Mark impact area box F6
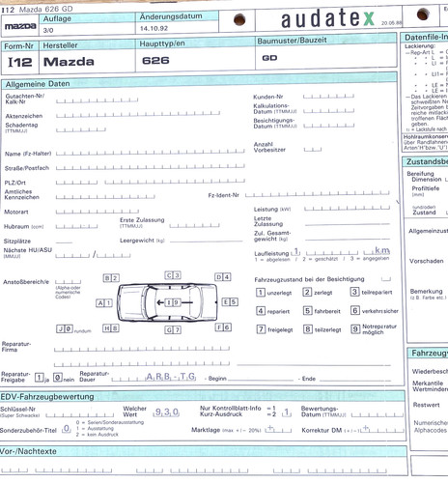This screenshot has width=448, height=483. 223,327
